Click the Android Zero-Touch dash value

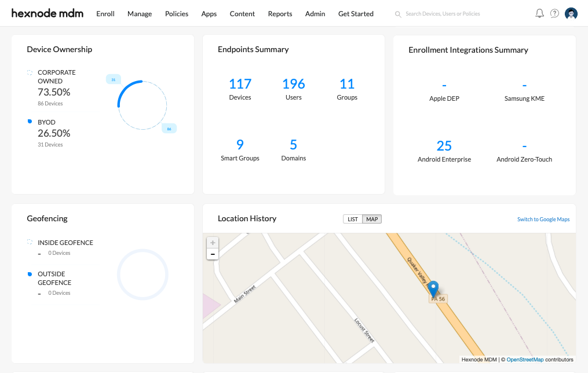524,146
